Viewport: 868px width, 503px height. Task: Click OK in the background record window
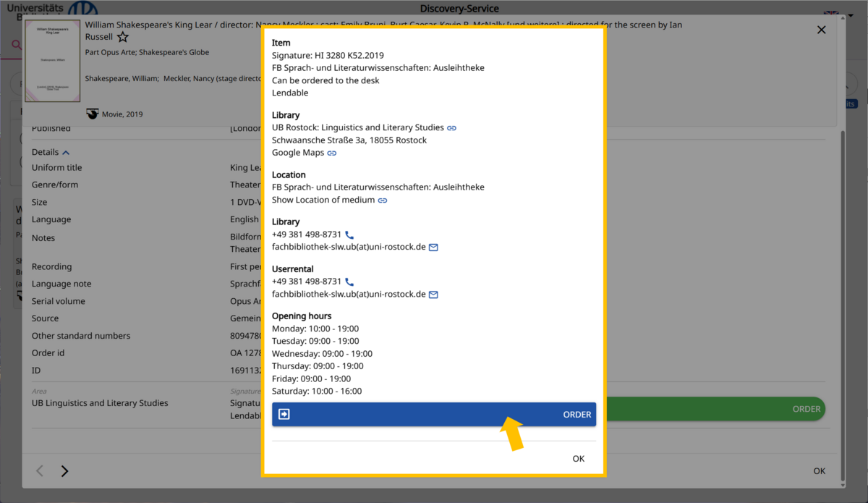click(x=819, y=471)
